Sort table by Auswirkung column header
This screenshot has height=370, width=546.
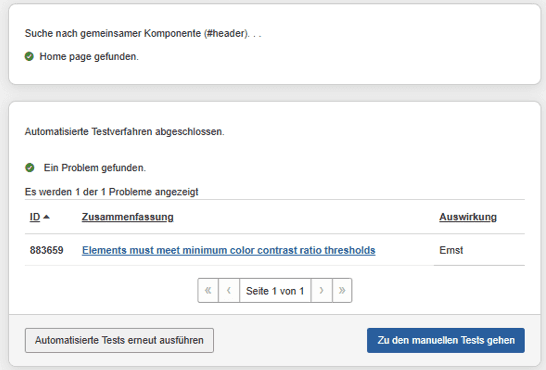pyautogui.click(x=468, y=217)
